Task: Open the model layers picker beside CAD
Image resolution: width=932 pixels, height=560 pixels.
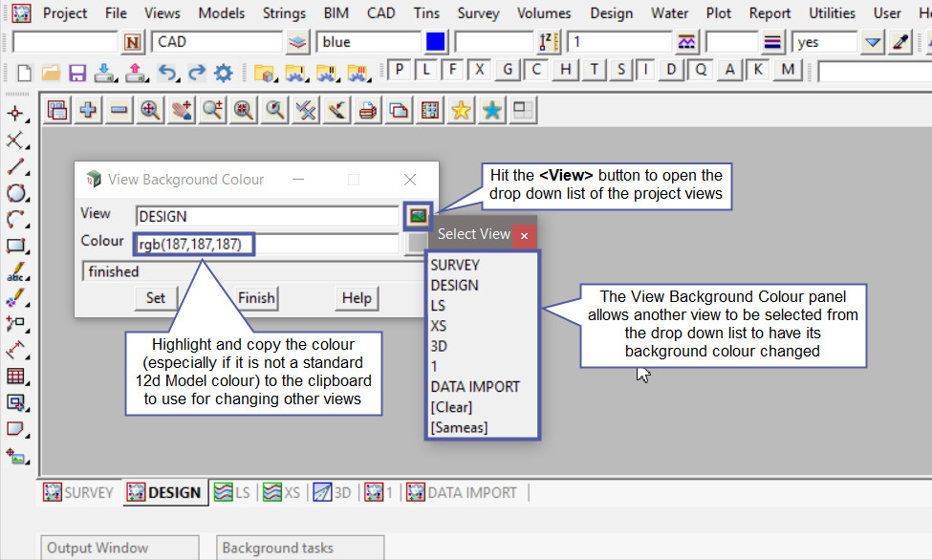Action: point(298,42)
